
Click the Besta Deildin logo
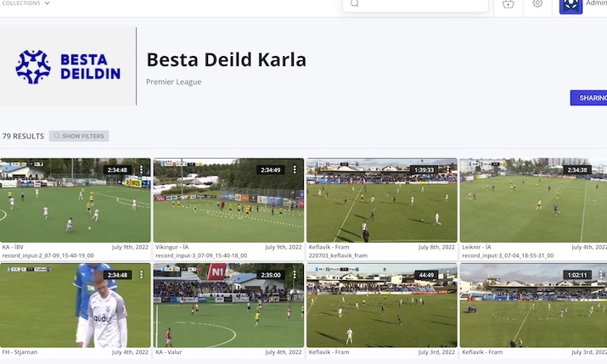pyautogui.click(x=68, y=66)
